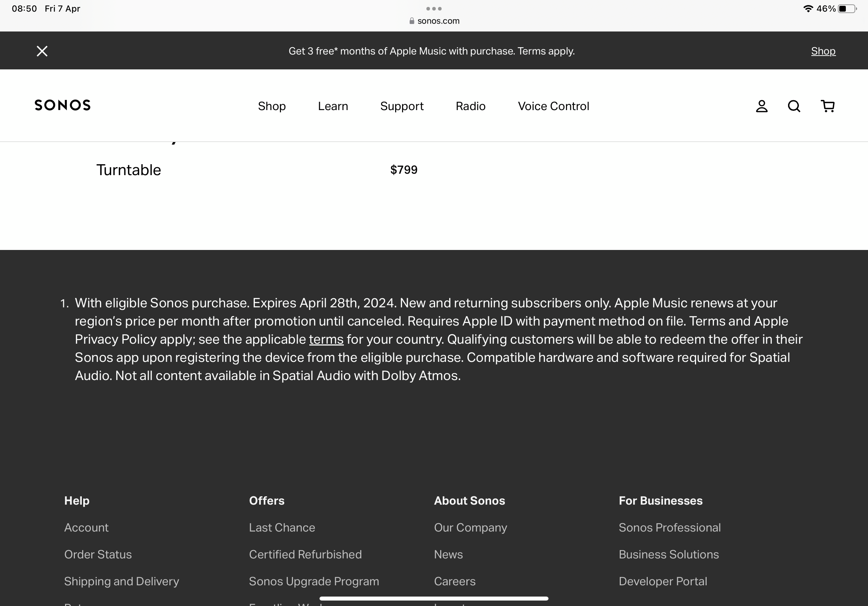Tap the Offers footer heading
The height and width of the screenshot is (606, 868).
[266, 501]
